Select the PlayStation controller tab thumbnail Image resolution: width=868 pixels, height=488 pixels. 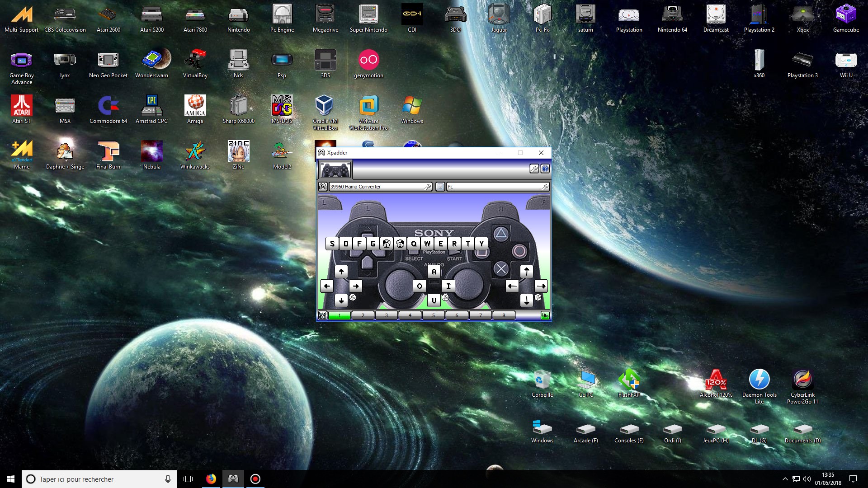click(335, 170)
